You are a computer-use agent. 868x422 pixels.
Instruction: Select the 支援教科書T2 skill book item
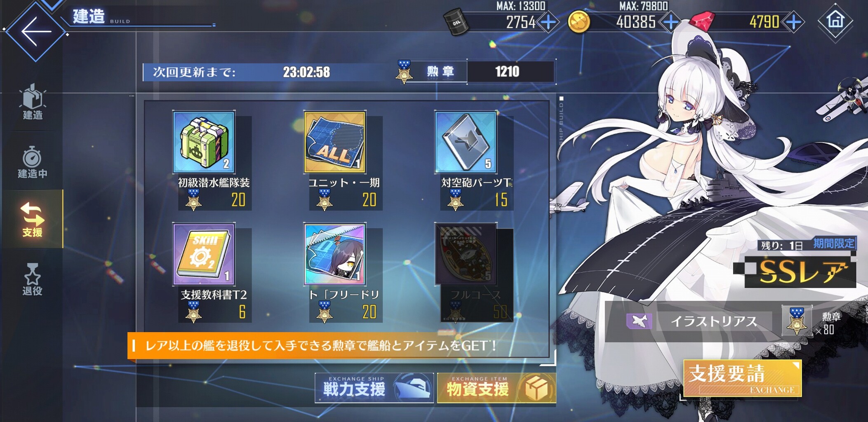tap(204, 254)
